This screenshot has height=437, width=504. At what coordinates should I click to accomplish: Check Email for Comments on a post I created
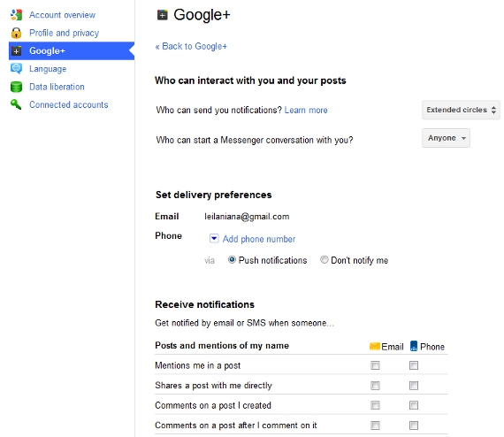(x=375, y=405)
